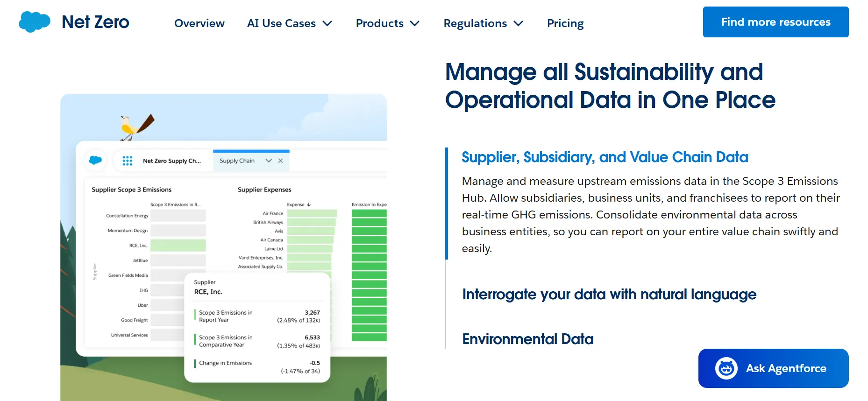The height and width of the screenshot is (401, 868).
Task: Expand the Regulations chevron arrow
Action: [518, 23]
